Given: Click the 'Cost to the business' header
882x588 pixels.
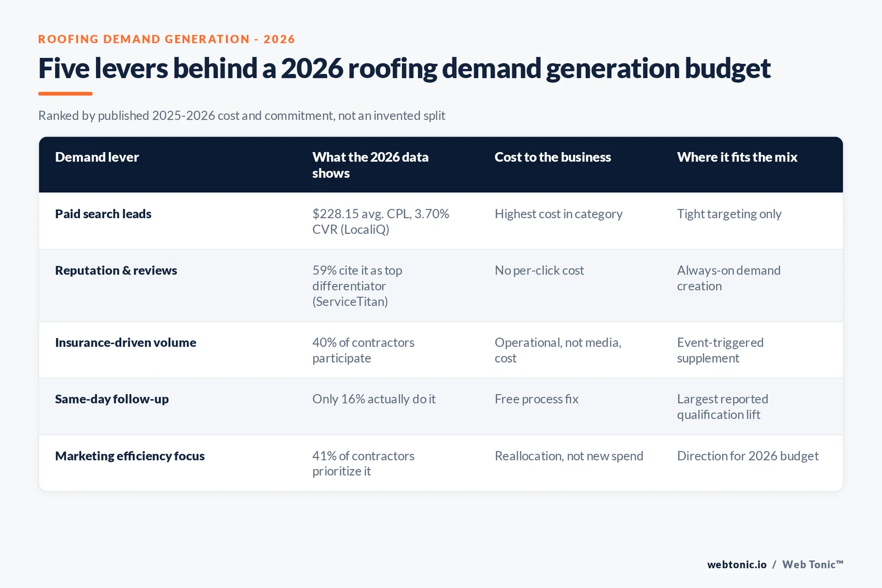Looking at the screenshot, I should click(552, 157).
